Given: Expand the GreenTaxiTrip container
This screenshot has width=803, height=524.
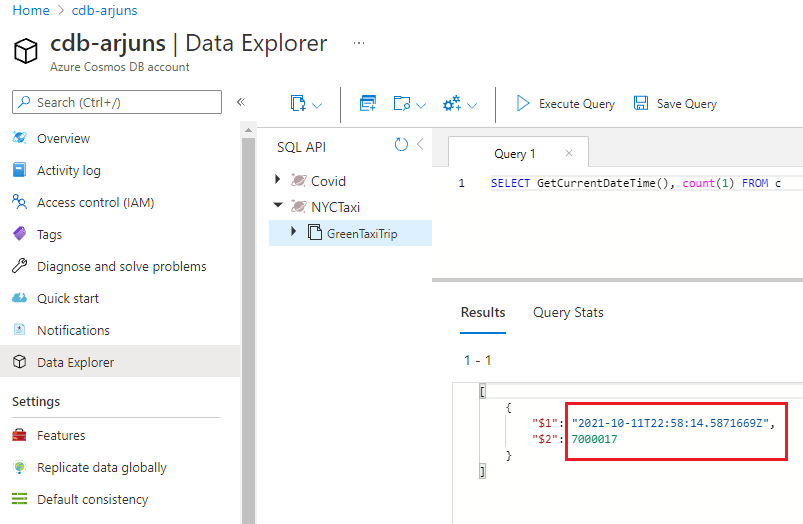Looking at the screenshot, I should 294,233.
